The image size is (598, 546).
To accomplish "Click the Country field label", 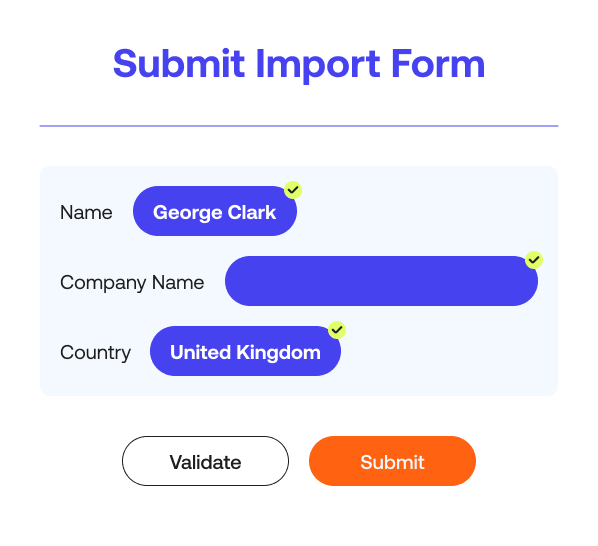I will [x=95, y=353].
